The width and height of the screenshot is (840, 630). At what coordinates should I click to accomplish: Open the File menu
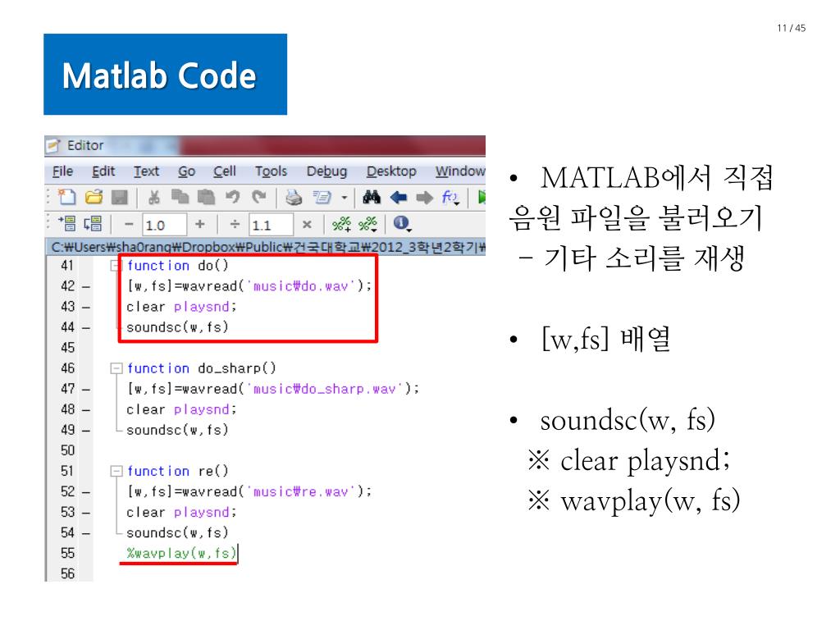click(x=62, y=171)
